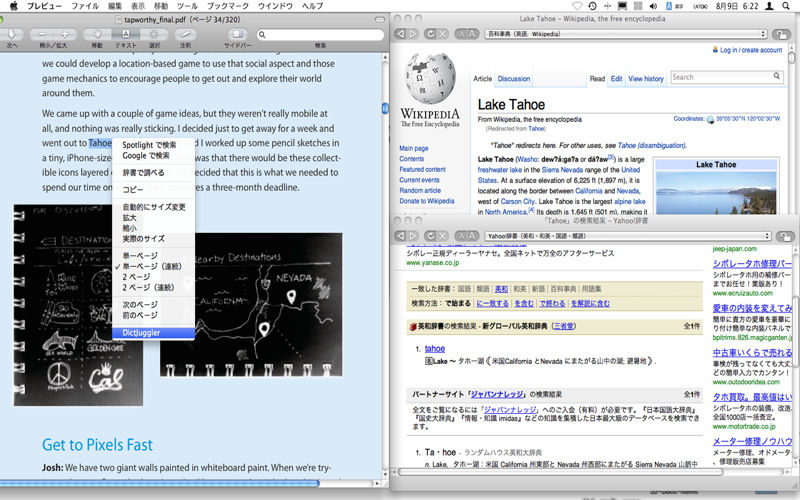Click the Next (次へ) button in Preview toolbar

[x=11, y=35]
